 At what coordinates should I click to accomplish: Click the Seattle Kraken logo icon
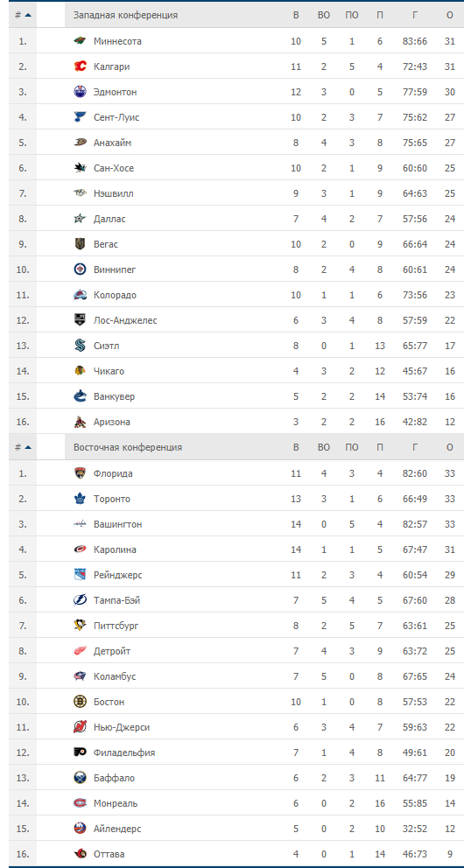pyautogui.click(x=81, y=346)
